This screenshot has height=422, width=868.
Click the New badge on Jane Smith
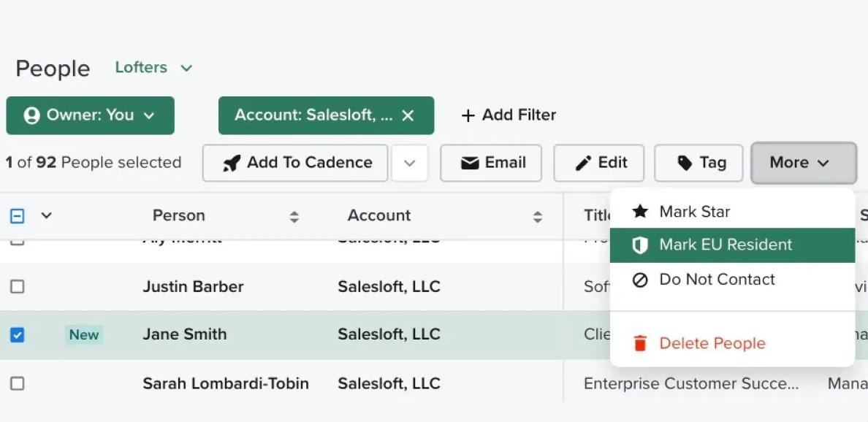pyautogui.click(x=84, y=334)
